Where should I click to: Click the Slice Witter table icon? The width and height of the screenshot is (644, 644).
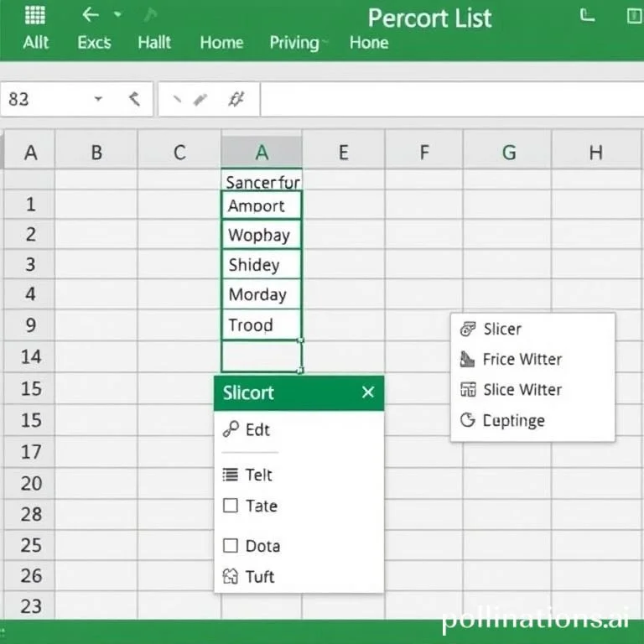468,390
